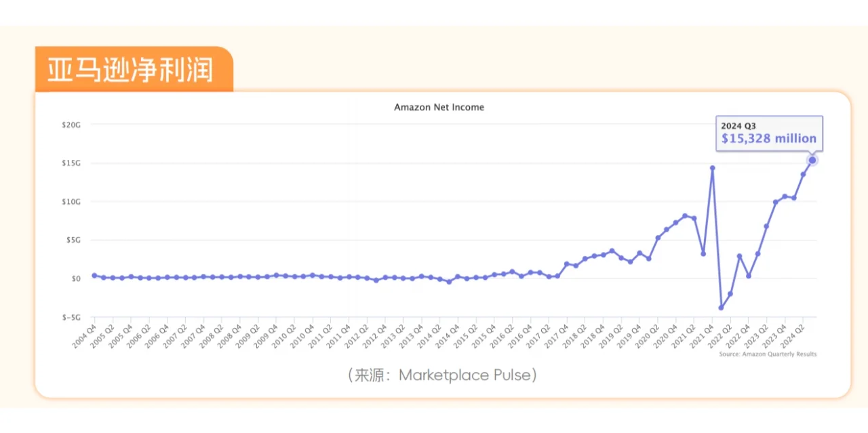Click the "$0" y-axis label
This screenshot has height=433, width=868.
[x=75, y=279]
